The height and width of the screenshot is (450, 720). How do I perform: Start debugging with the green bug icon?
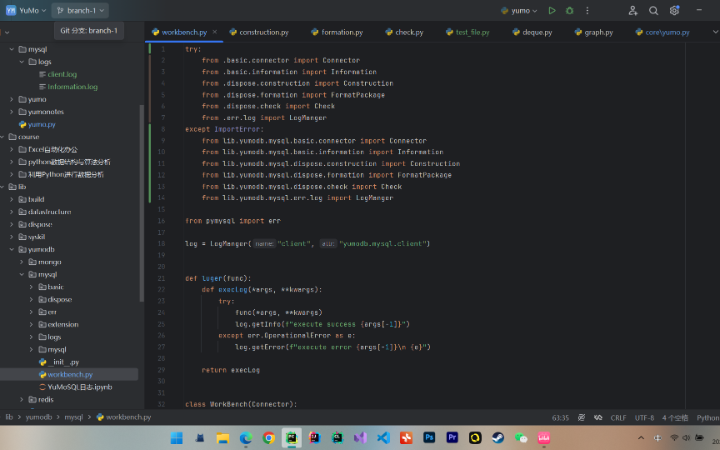569,11
